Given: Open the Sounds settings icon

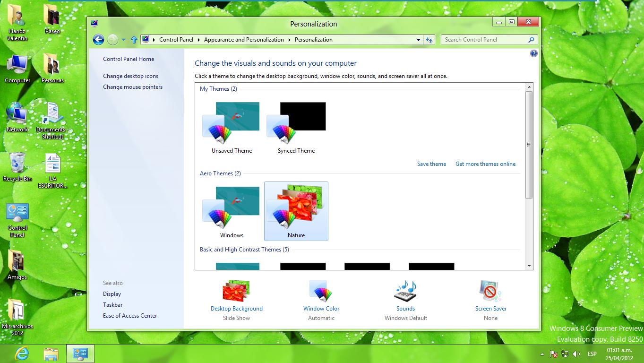Looking at the screenshot, I should pos(405,291).
